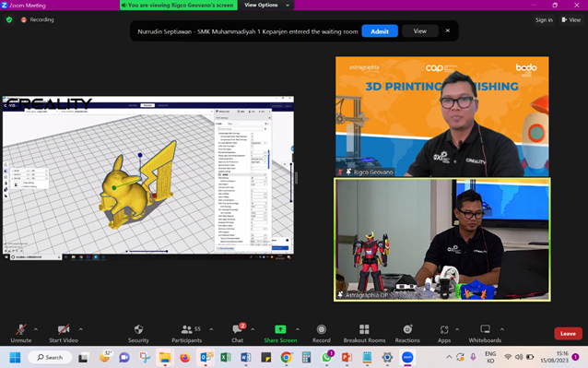Select Rigco Geovano's video tile
Viewport: 588px width, 368px height.
pos(442,116)
